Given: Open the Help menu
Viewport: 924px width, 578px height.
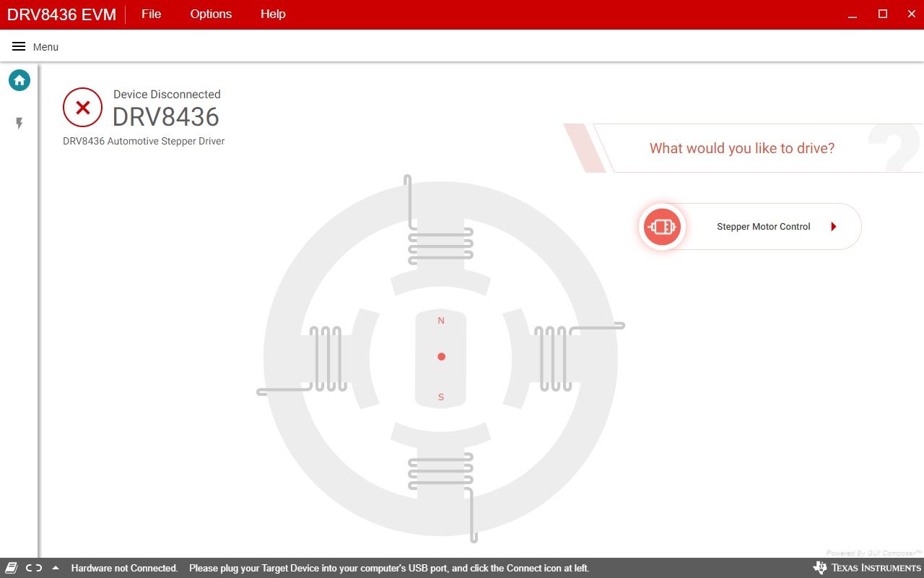Looking at the screenshot, I should pyautogui.click(x=273, y=14).
